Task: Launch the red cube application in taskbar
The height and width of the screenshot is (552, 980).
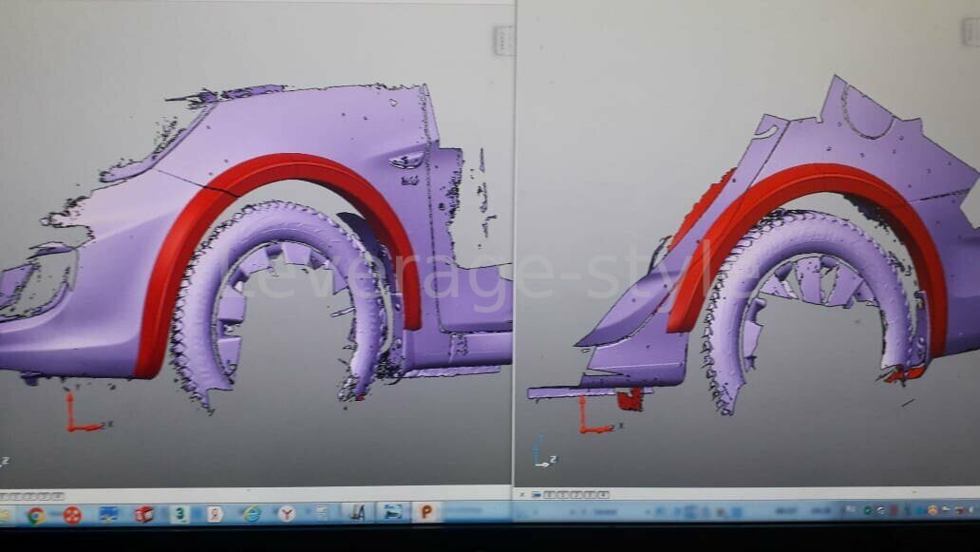Action: 143,514
